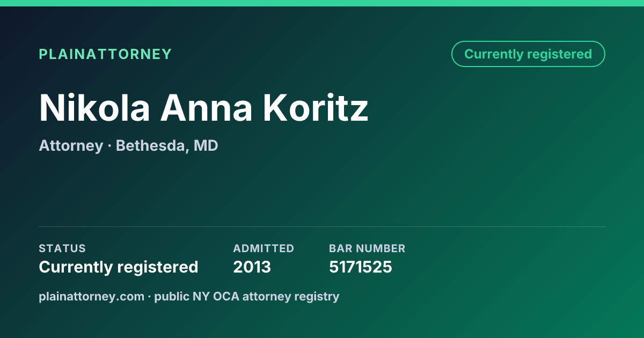Screen dimensions: 644x338
Task: Click the public NY OCA attorney registry text
Action: pyautogui.click(x=247, y=296)
